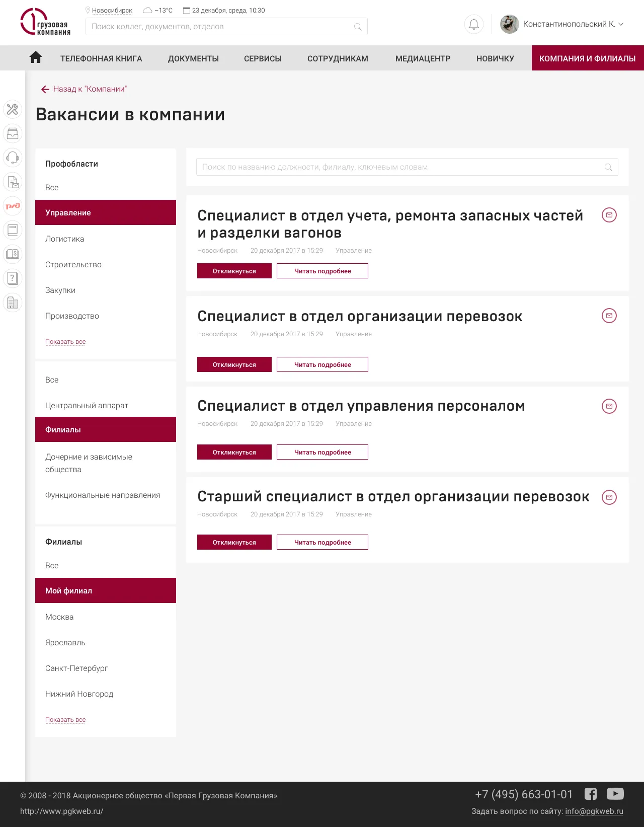Click the magnifier icon in the header search

tap(358, 27)
